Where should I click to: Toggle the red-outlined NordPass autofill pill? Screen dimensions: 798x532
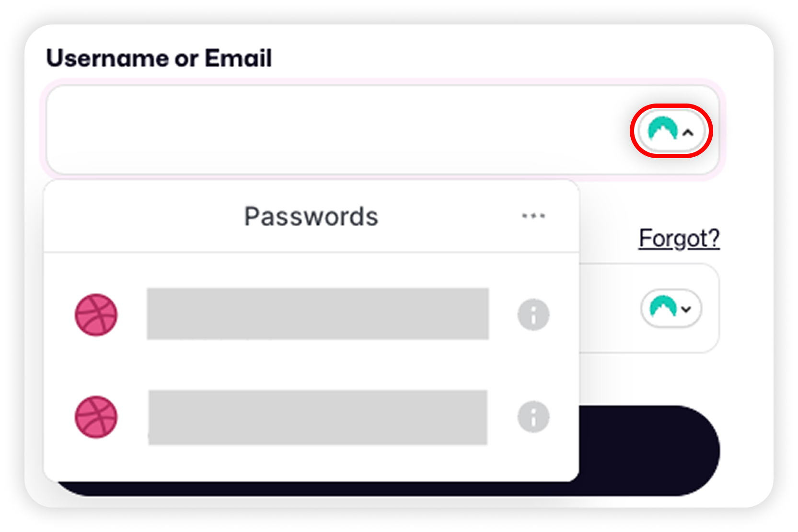coord(671,130)
